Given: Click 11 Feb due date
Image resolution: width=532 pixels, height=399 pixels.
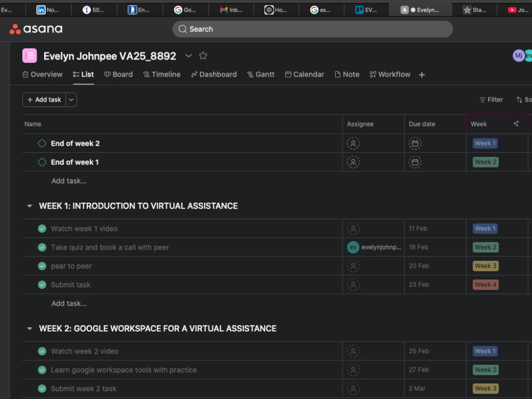Looking at the screenshot, I should coord(418,228).
